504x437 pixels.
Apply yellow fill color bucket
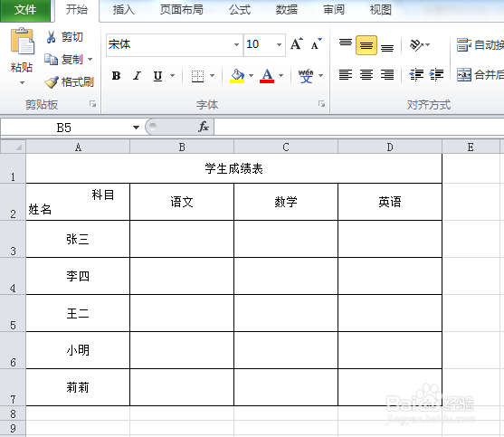pyautogui.click(x=237, y=76)
